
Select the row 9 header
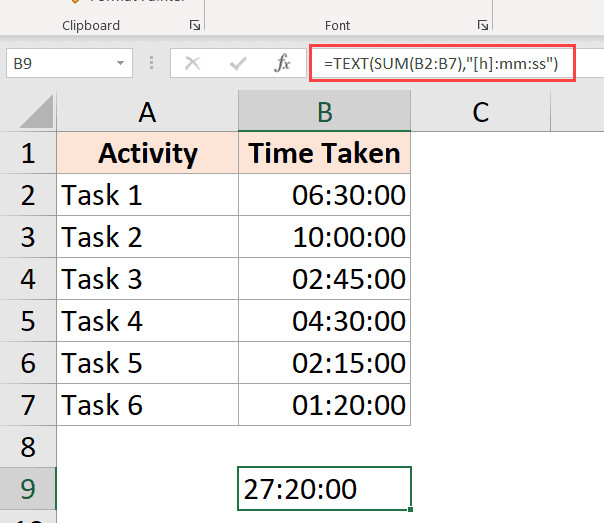[27, 489]
